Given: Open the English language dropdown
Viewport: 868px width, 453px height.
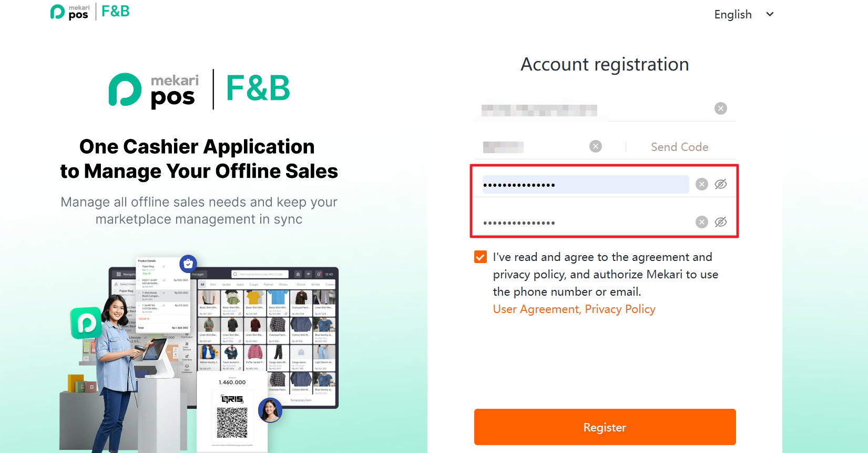Looking at the screenshot, I should (733, 15).
